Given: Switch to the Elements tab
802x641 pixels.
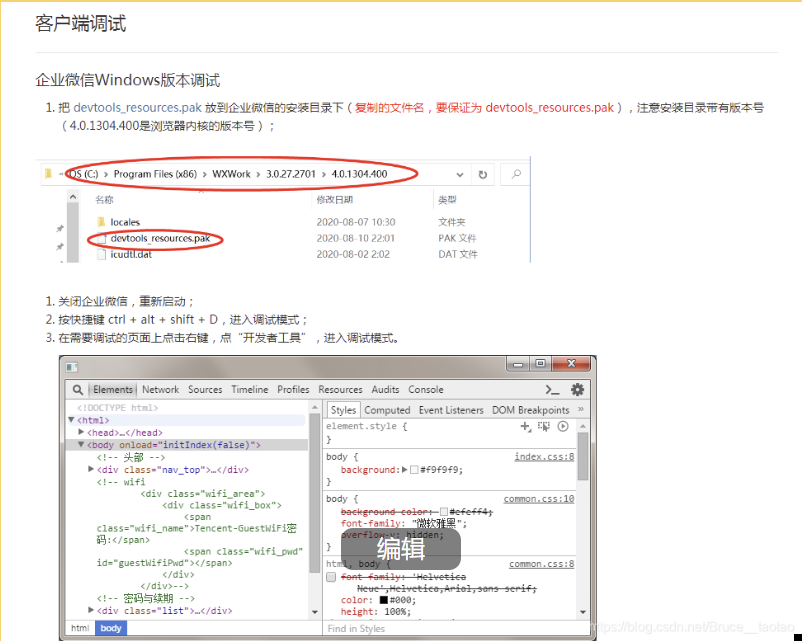Looking at the screenshot, I should (113, 390).
